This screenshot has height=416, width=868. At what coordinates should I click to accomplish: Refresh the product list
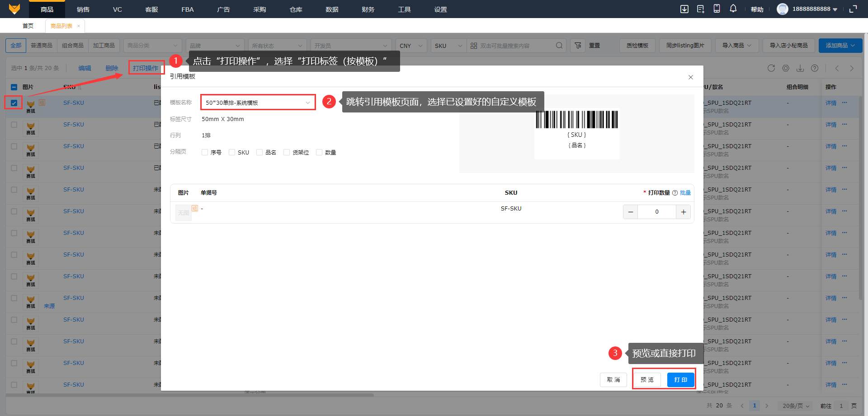(771, 68)
